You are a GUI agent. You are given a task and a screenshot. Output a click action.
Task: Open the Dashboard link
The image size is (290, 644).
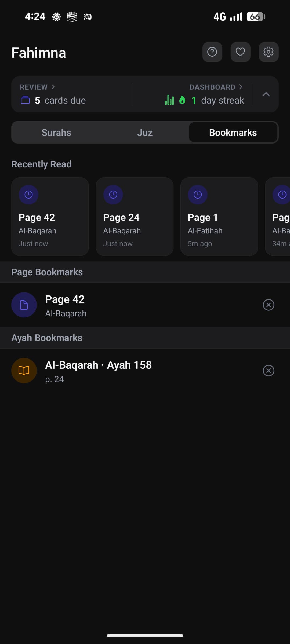pos(216,87)
